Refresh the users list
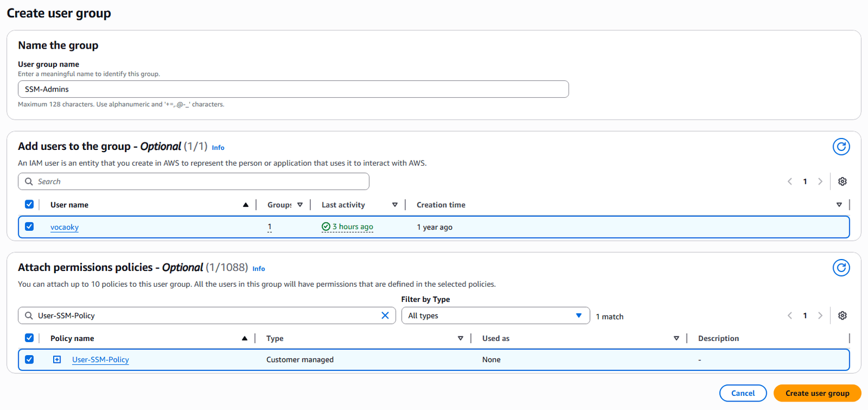This screenshot has height=410, width=868. click(x=841, y=147)
